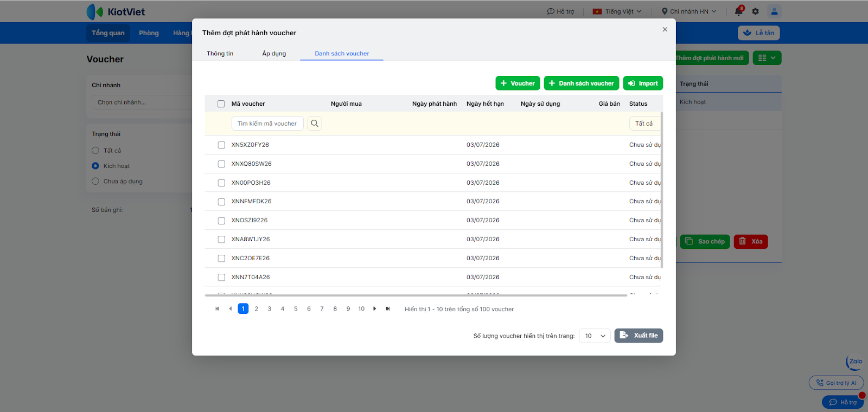Go to voucher page 10
This screenshot has width=868, height=412.
(361, 309)
